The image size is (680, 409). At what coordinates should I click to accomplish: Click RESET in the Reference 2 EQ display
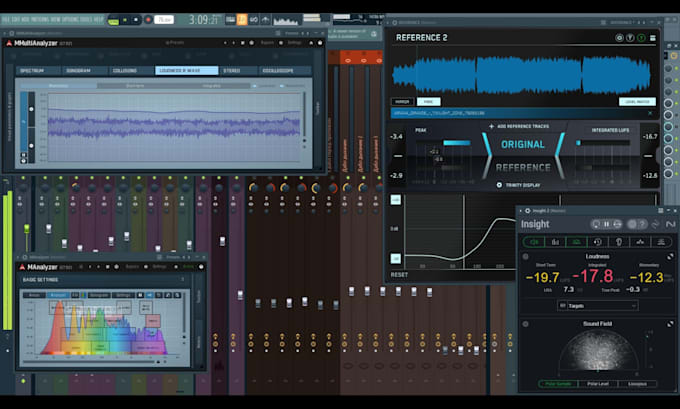click(x=399, y=275)
